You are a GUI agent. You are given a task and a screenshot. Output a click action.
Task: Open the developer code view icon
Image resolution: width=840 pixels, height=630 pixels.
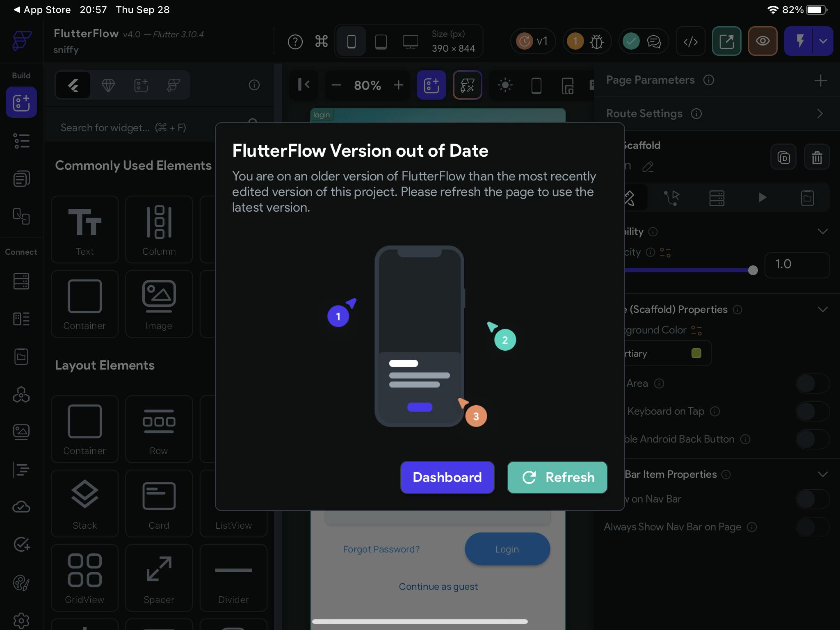point(690,41)
